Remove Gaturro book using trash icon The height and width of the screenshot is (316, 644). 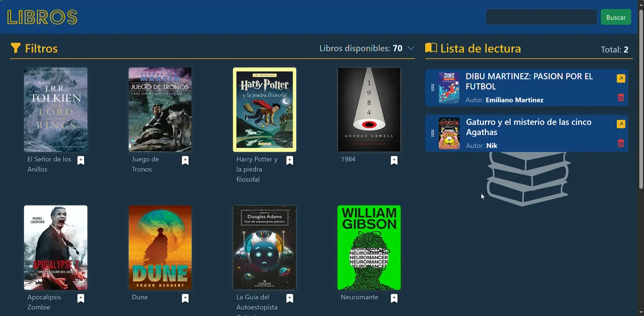(x=621, y=143)
